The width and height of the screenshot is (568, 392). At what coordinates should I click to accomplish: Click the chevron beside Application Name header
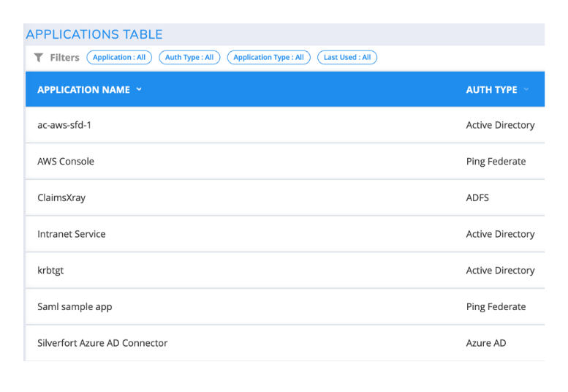click(x=139, y=89)
